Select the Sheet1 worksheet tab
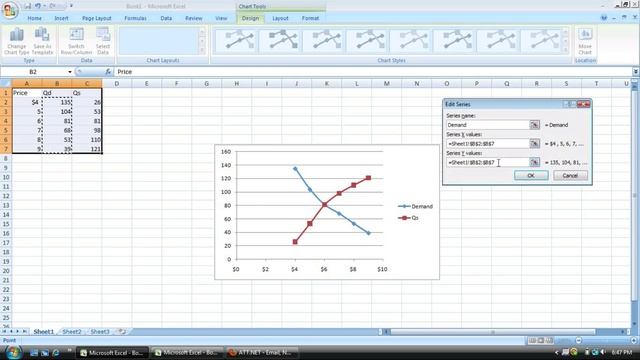Image resolution: width=640 pixels, height=360 pixels. [x=44, y=332]
